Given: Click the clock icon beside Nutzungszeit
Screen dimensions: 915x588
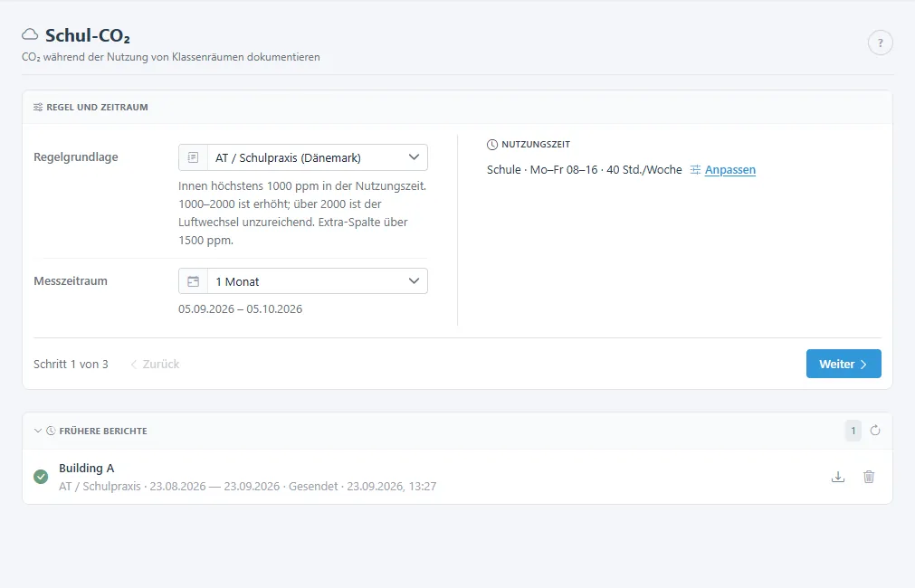Looking at the screenshot, I should tap(492, 145).
